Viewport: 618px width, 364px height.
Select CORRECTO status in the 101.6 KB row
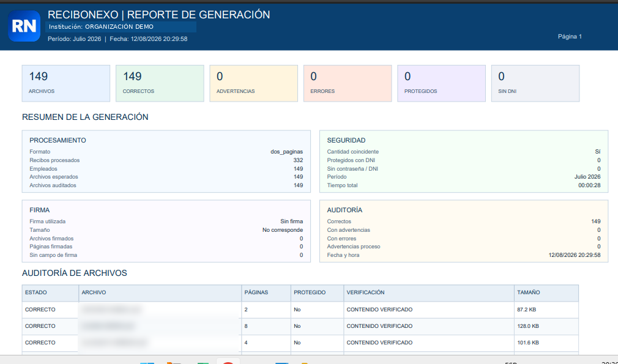point(40,343)
